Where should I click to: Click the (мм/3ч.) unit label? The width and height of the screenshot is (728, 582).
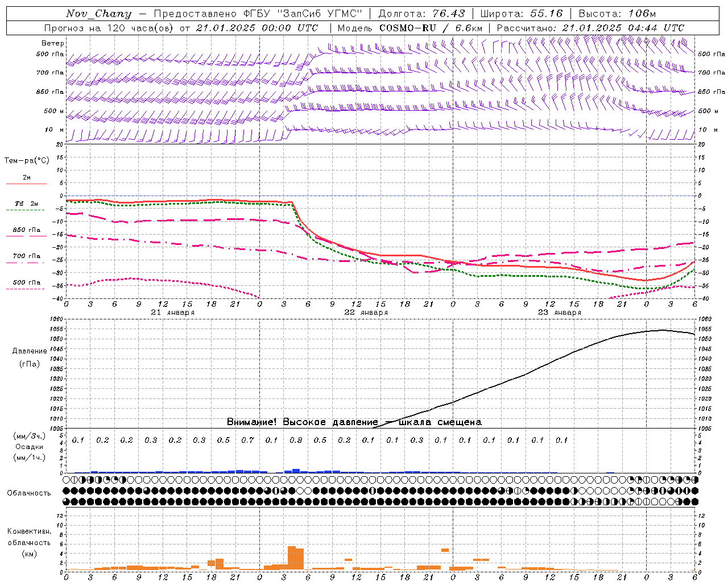coord(30,436)
